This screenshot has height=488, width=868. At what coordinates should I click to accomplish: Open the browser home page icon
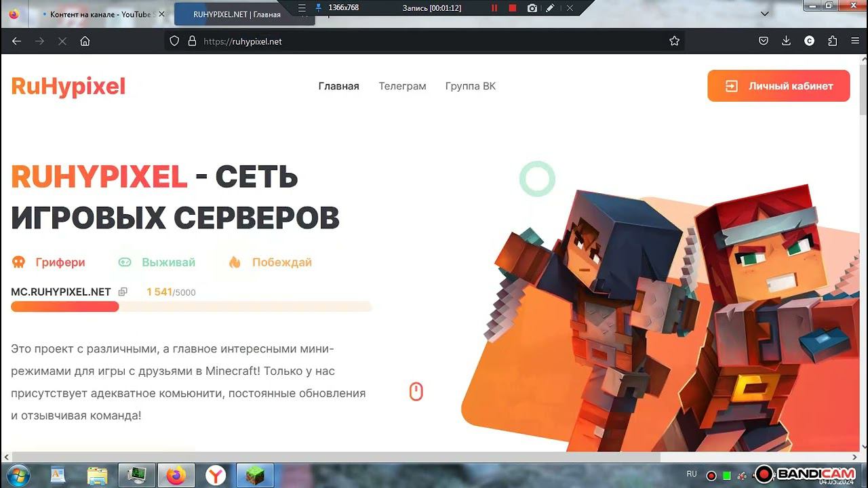pos(85,41)
